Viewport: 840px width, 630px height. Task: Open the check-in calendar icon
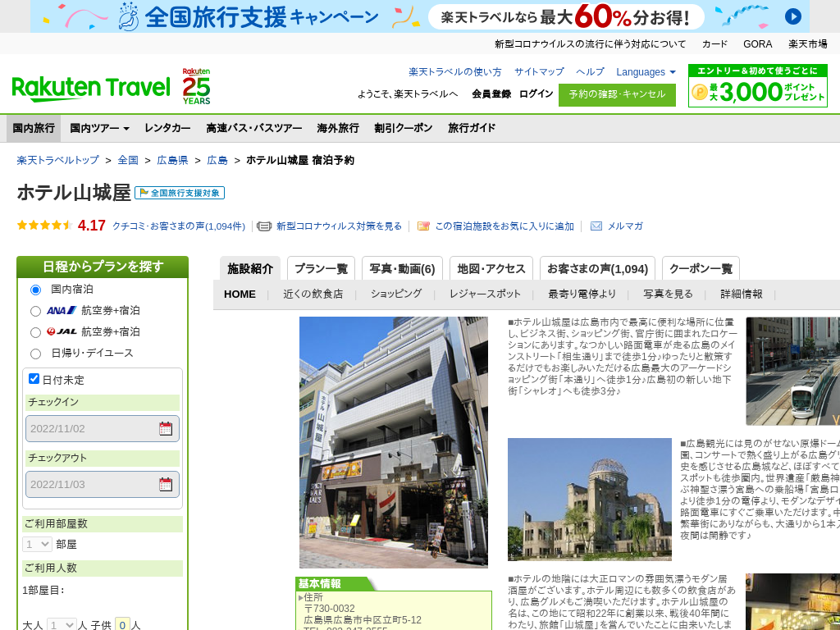coord(166,428)
